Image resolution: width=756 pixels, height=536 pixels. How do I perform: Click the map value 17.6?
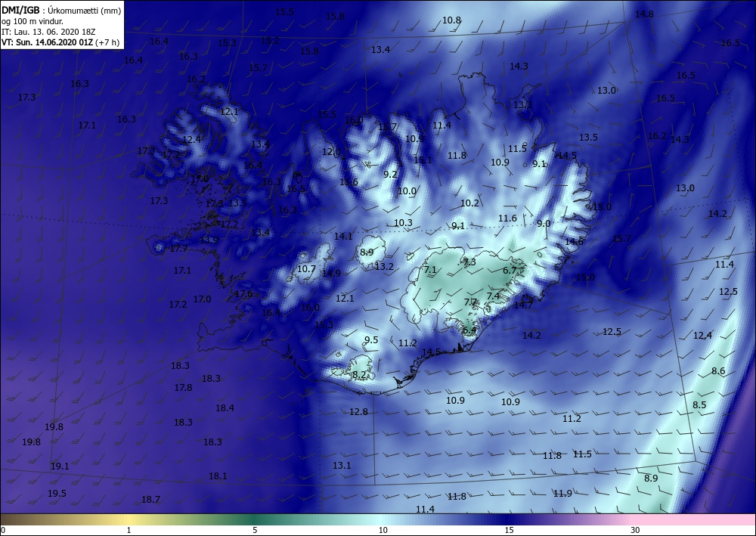243,294
